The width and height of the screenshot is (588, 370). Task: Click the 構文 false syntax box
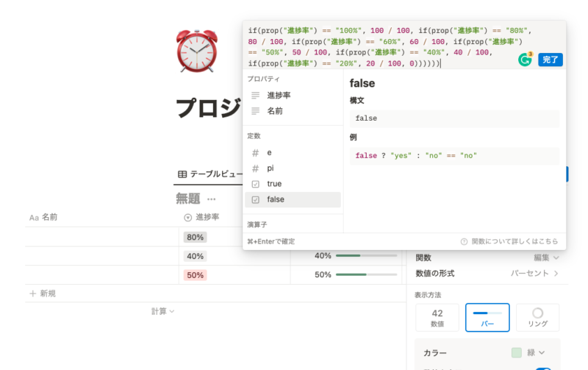click(454, 118)
